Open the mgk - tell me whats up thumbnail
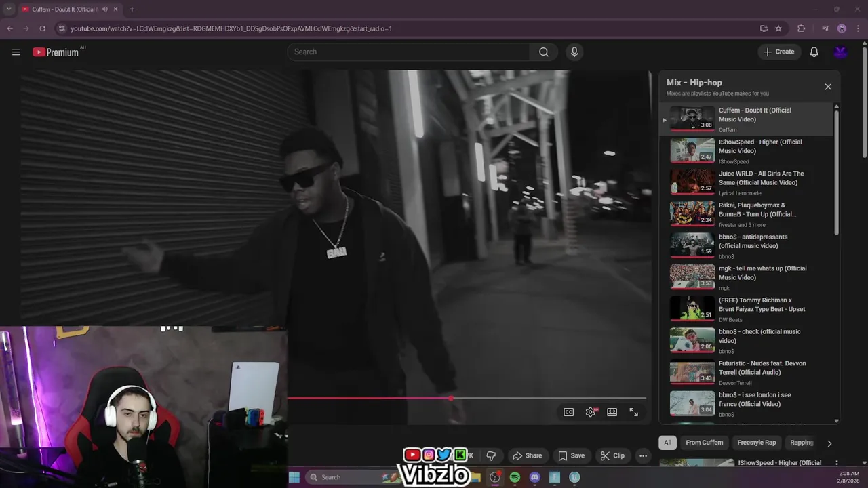The height and width of the screenshot is (488, 868). [x=692, y=277]
